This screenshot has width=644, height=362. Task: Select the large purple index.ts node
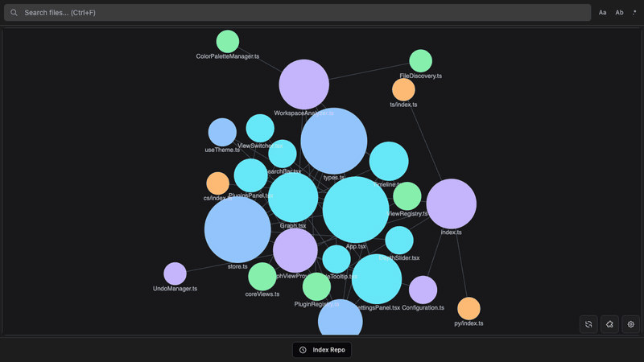tap(452, 204)
